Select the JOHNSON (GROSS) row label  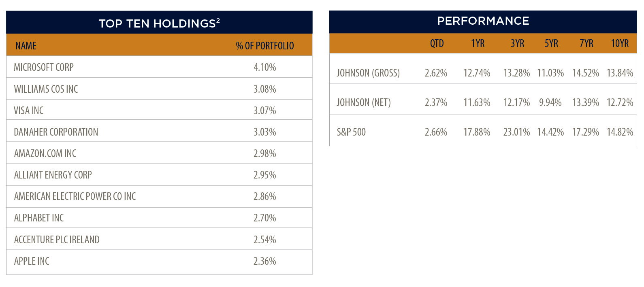coord(368,73)
